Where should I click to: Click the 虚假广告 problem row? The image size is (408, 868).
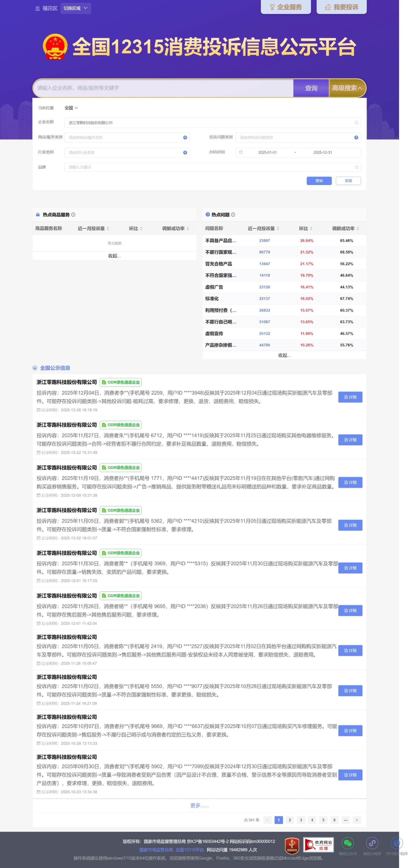click(x=285, y=287)
